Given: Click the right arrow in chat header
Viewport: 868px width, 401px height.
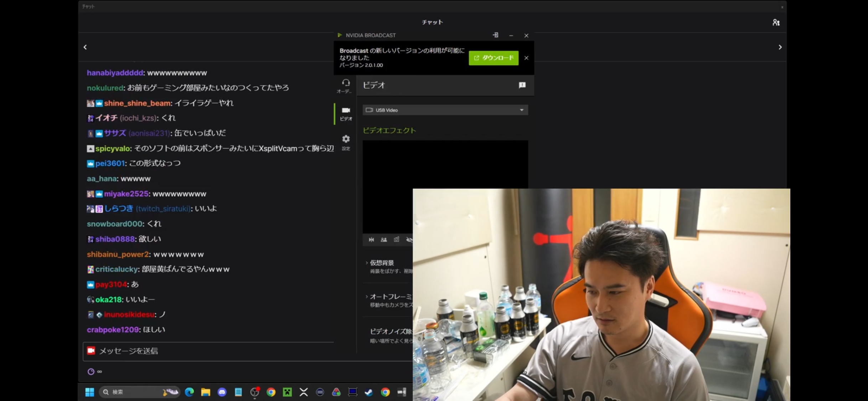Looking at the screenshot, I should 780,47.
